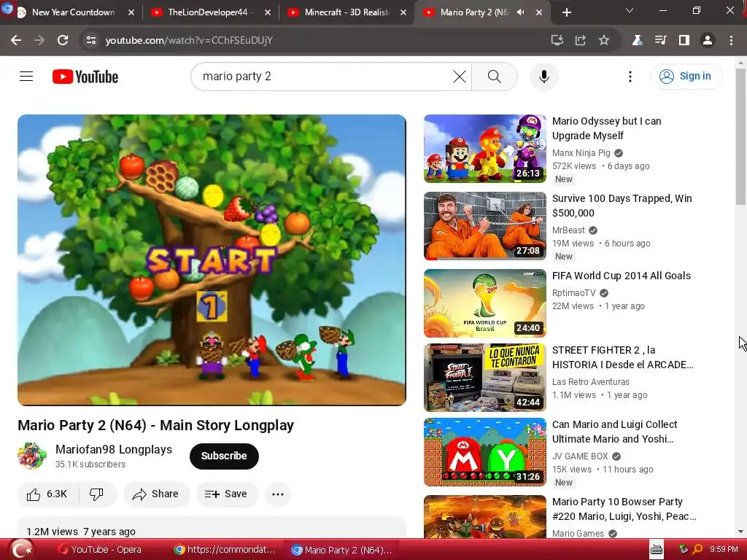Expand the description showing 1.2M views
Screen dimensions: 747x560
pos(212,529)
